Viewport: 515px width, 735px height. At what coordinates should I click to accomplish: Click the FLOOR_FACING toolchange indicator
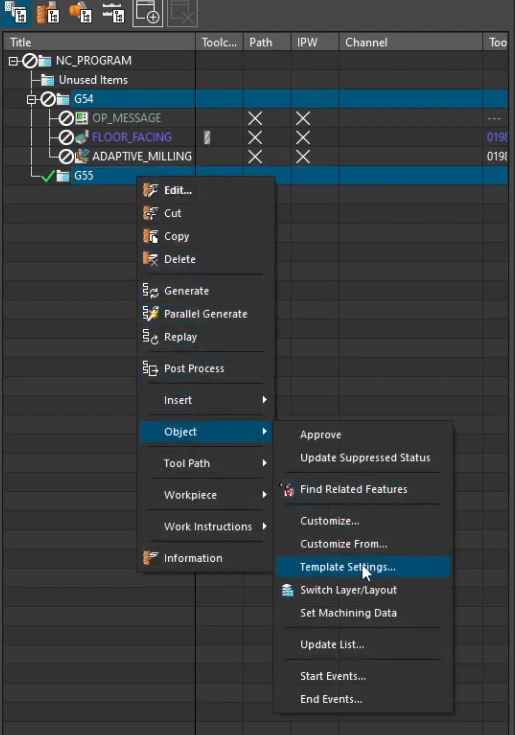click(x=207, y=137)
